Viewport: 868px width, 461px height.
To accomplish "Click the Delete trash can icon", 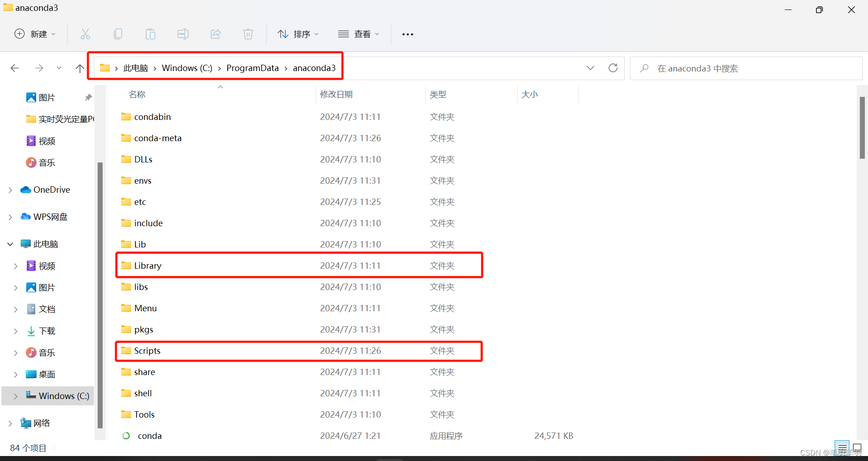I will [248, 34].
